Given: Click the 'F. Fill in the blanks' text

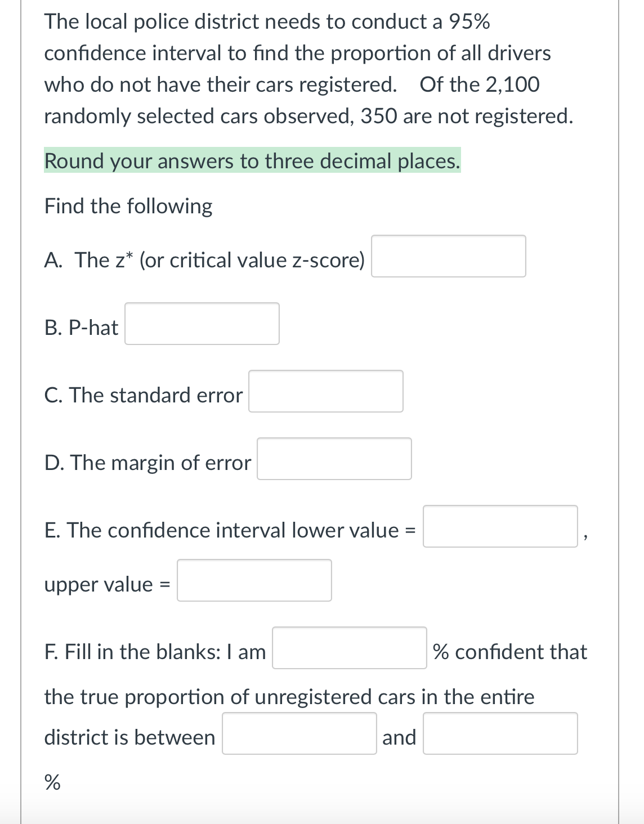Looking at the screenshot, I should coord(154,652).
